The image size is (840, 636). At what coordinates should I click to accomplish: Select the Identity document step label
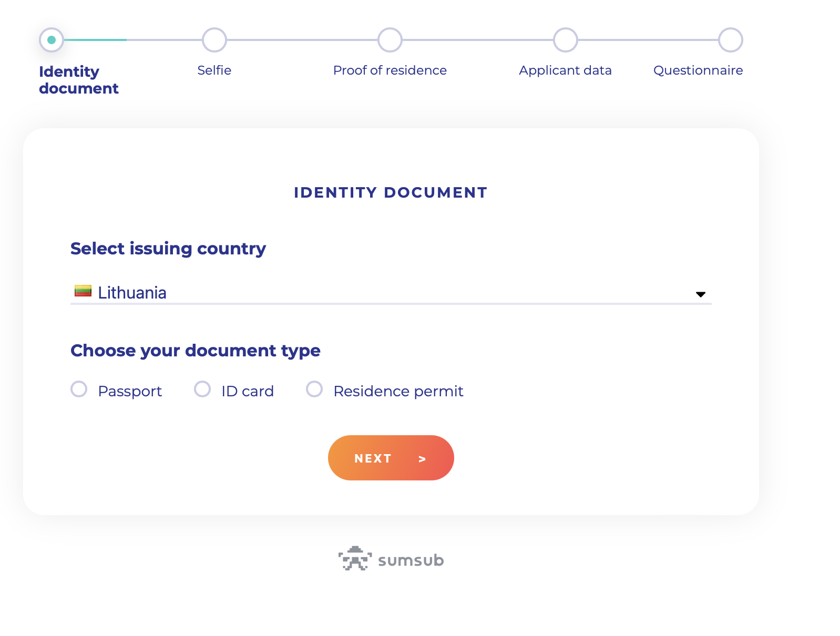79,80
